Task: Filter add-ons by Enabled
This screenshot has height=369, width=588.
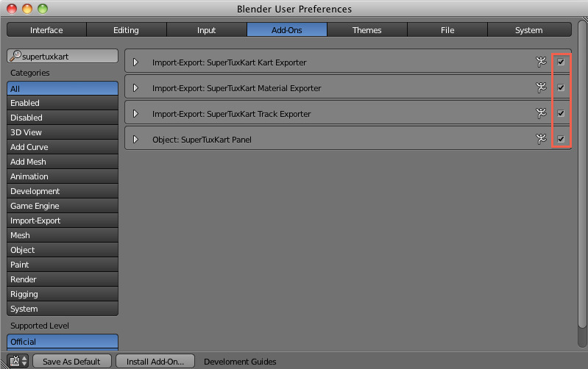Action: tap(63, 103)
